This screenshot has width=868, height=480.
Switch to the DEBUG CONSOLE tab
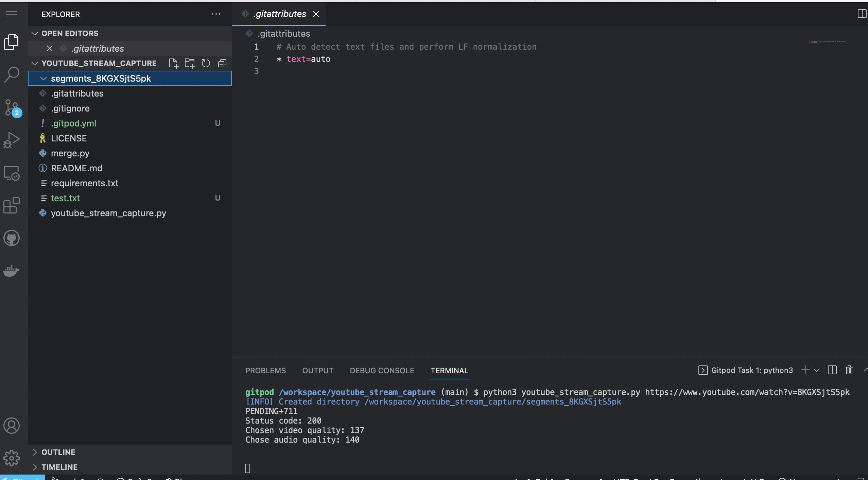382,371
